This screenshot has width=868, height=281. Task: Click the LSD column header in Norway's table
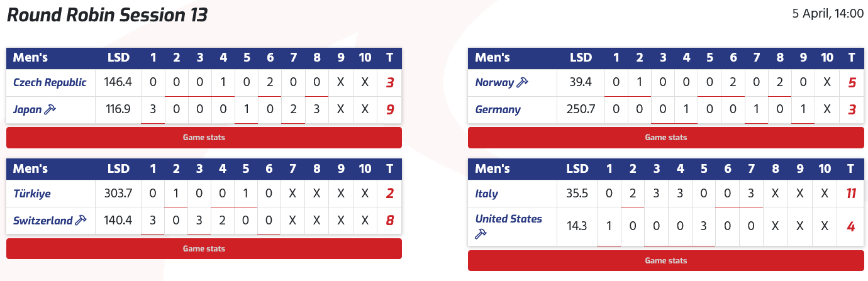(581, 58)
